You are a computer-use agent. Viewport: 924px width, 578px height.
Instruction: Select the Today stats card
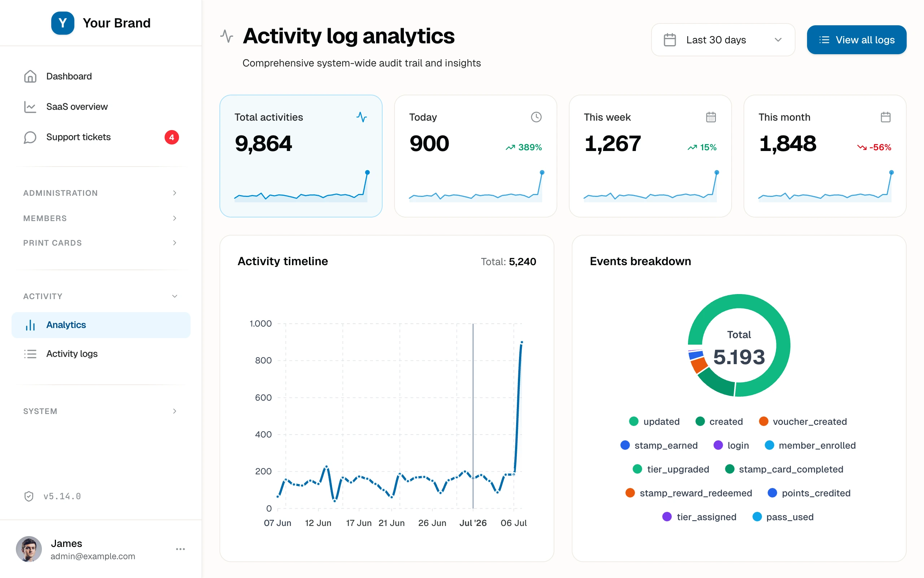click(x=475, y=156)
